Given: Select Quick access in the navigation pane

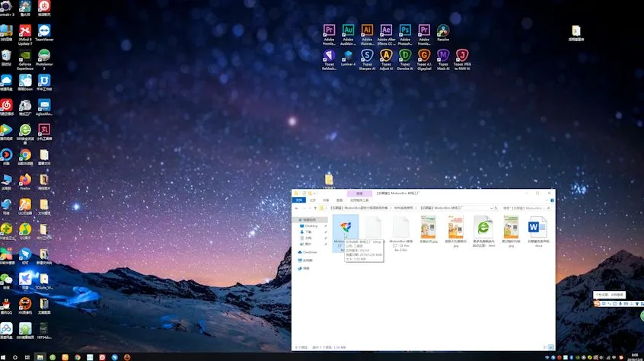Looking at the screenshot, I should 309,219.
